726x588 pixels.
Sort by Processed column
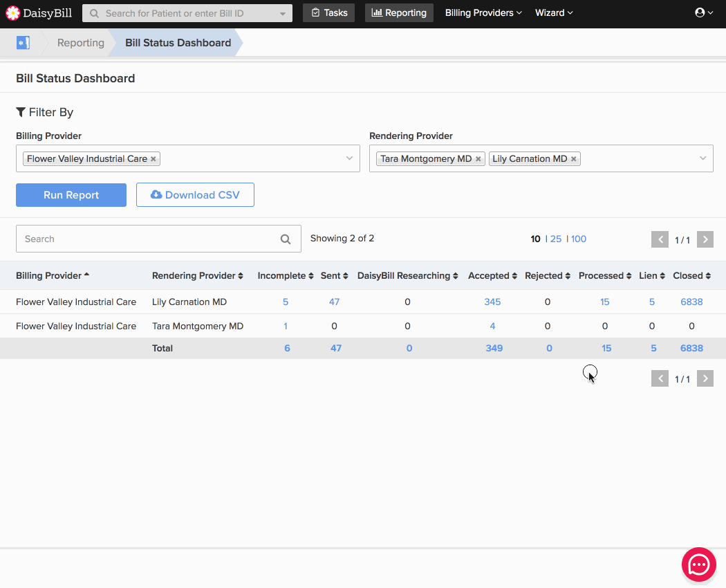pyautogui.click(x=605, y=276)
